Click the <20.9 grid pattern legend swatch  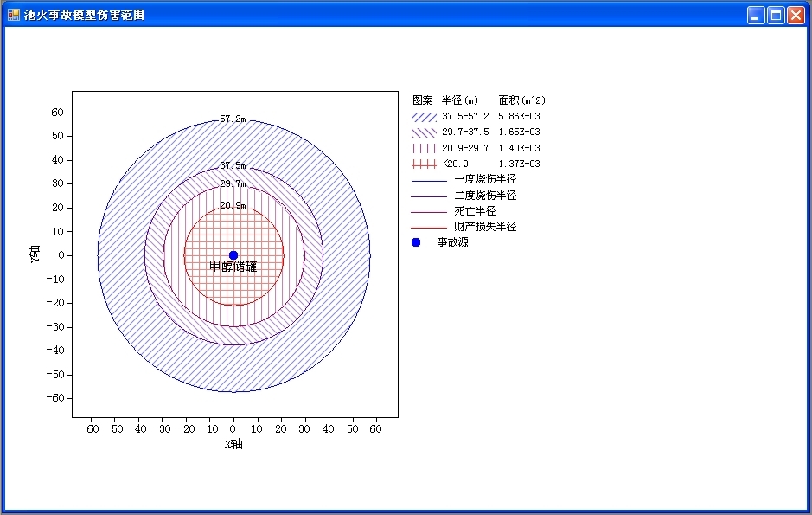pyautogui.click(x=424, y=164)
